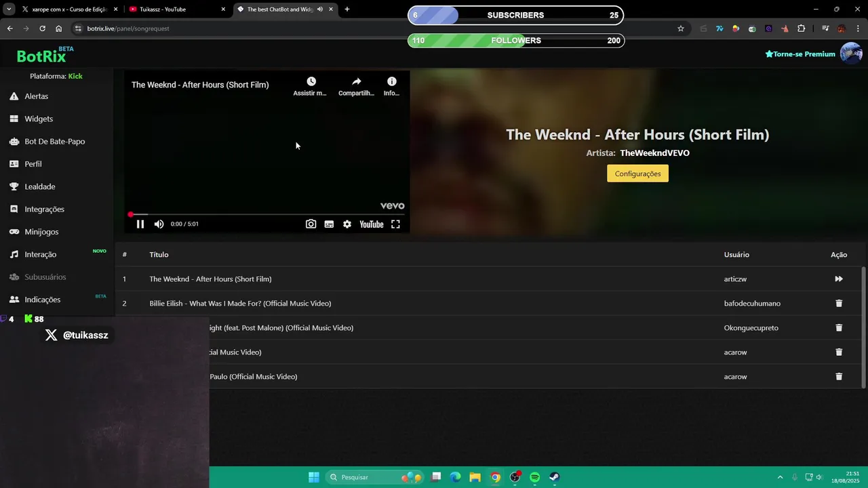Click the Ação column header
The height and width of the screenshot is (488, 868).
tap(839, 255)
